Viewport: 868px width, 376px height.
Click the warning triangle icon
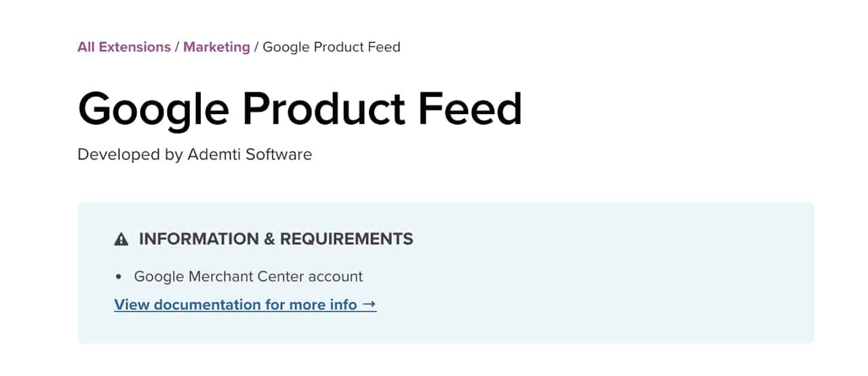pos(121,239)
